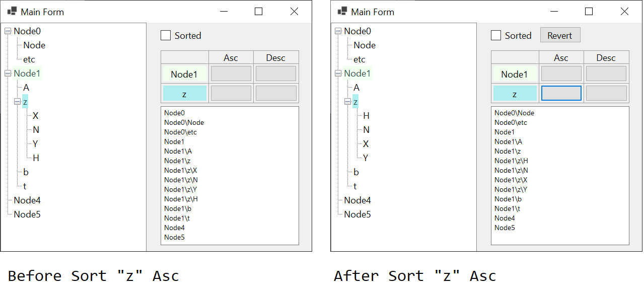Select tree node b in the left window
Screen dimensions: 644x291
click(x=26, y=172)
